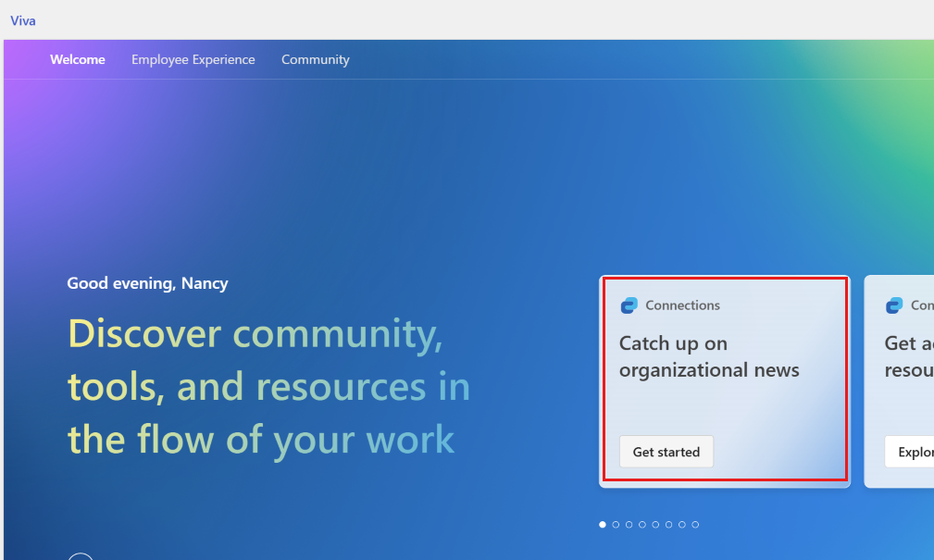Open the Community tab
934x560 pixels.
tap(315, 59)
